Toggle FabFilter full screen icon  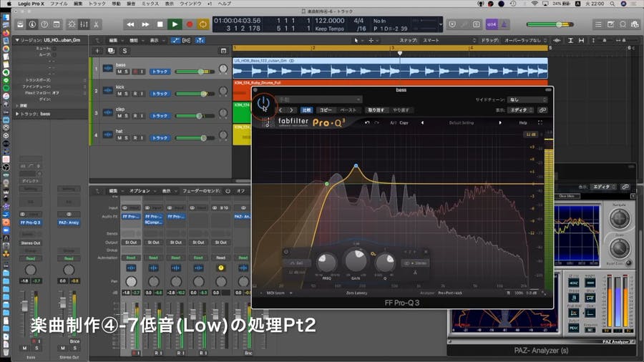pyautogui.click(x=540, y=123)
